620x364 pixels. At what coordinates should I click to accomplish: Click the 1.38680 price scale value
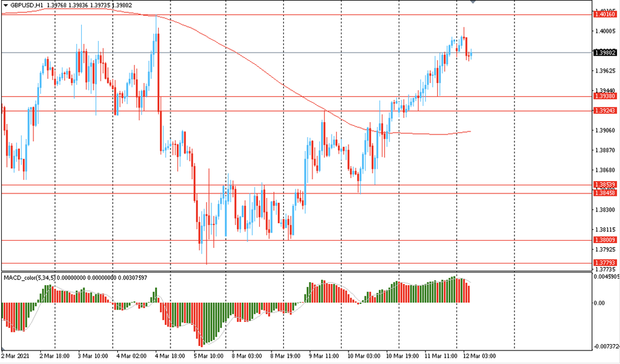tap(605, 170)
